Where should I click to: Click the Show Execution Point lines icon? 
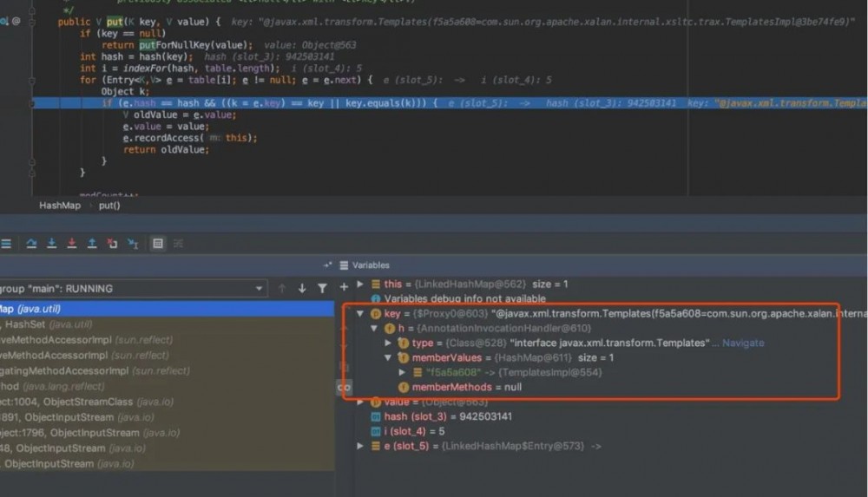pos(6,244)
